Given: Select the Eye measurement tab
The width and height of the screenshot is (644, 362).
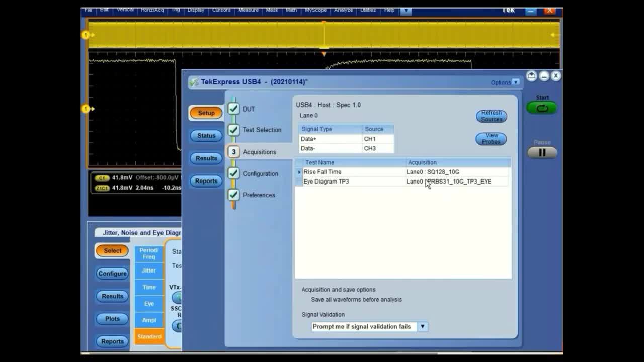Looking at the screenshot, I should click(x=149, y=304).
